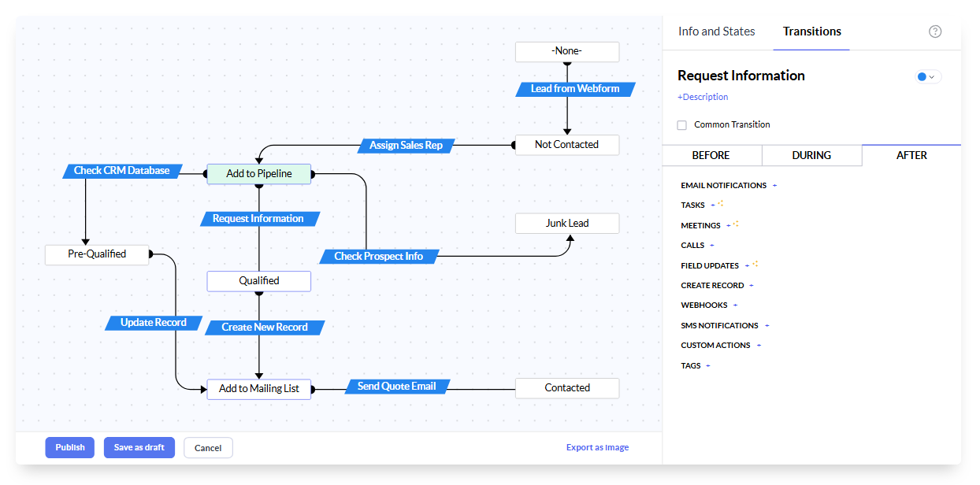Switch to Info and States tab
Viewport: 980px width, 485px height.
coord(717,31)
